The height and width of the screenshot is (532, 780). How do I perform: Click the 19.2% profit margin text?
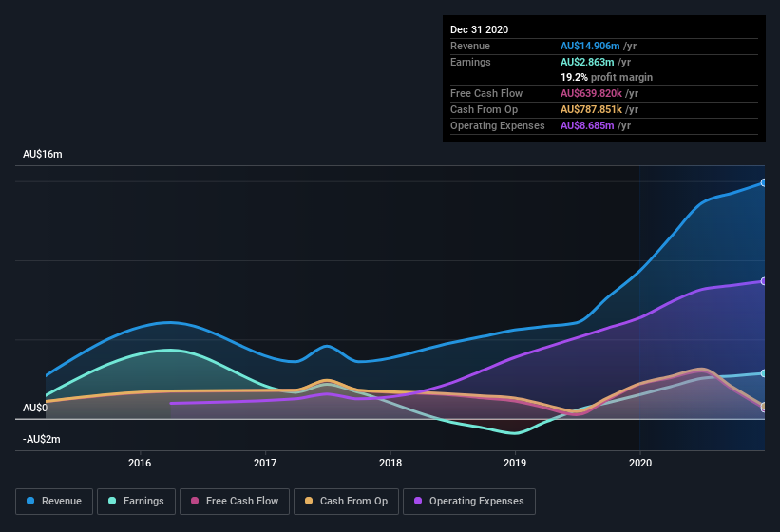coord(606,77)
